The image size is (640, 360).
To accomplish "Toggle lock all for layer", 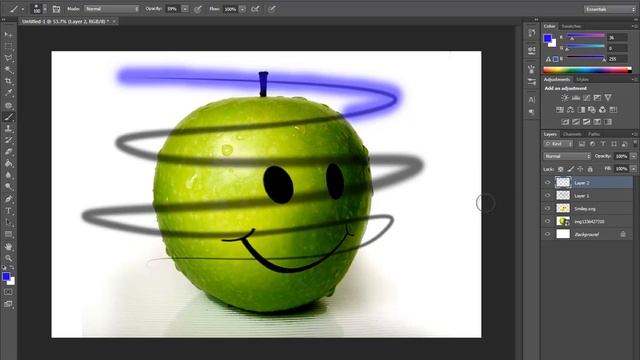I will point(590,169).
